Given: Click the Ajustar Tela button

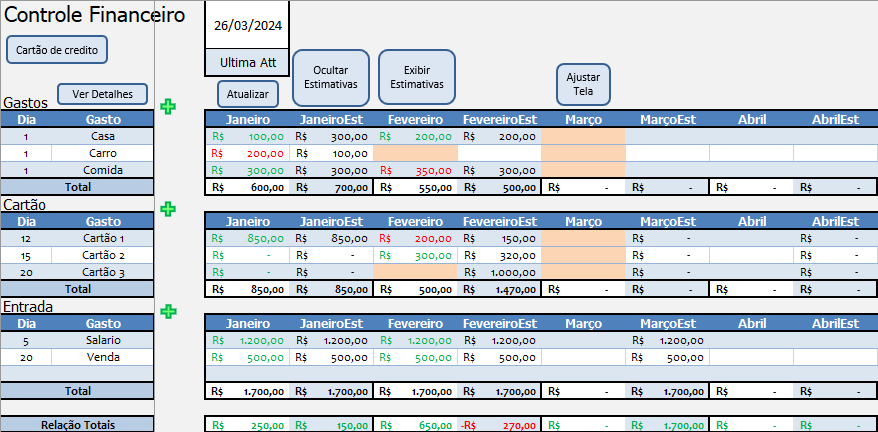Looking at the screenshot, I should pos(583,84).
